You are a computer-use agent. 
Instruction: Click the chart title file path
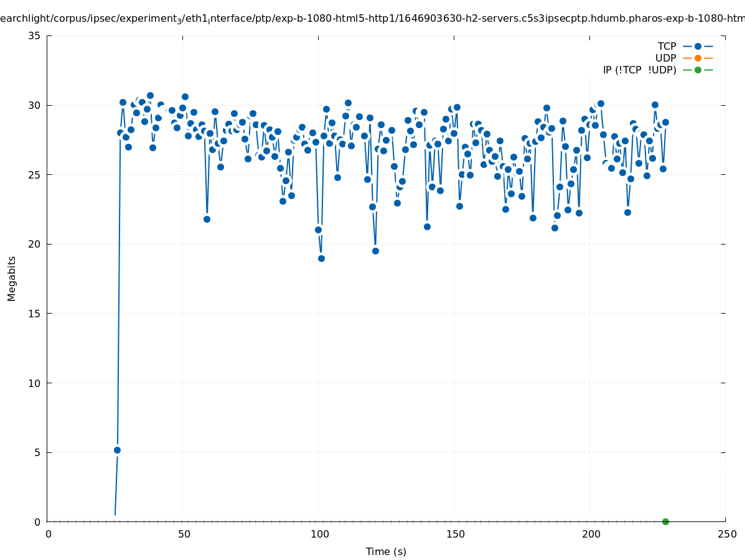click(372, 19)
